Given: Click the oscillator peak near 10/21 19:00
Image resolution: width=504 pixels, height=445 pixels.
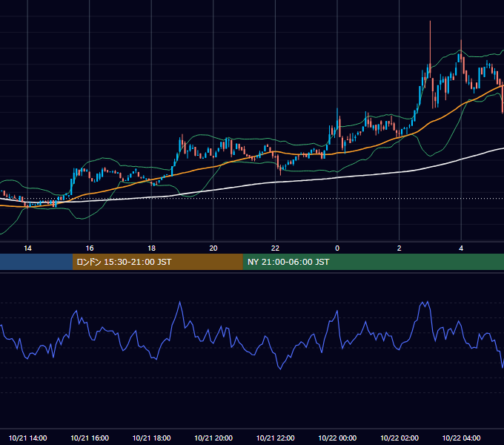Looking at the screenshot, I should (179, 303).
